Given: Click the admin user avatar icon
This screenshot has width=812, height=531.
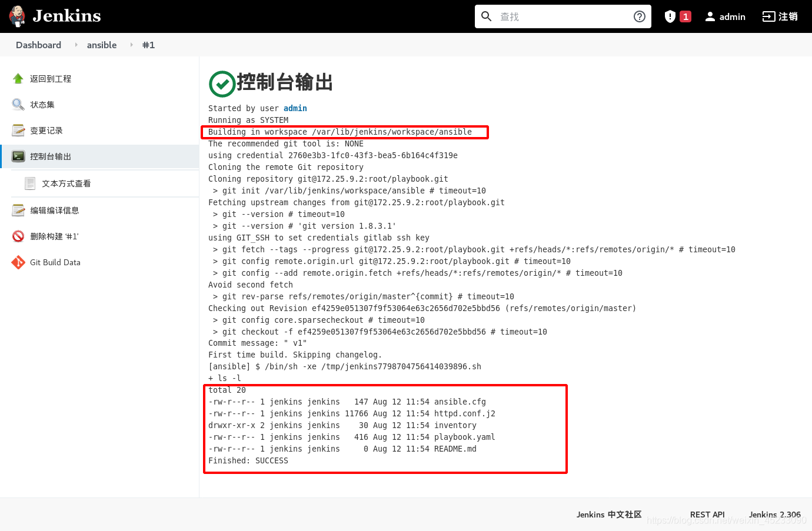Looking at the screenshot, I should coord(710,16).
